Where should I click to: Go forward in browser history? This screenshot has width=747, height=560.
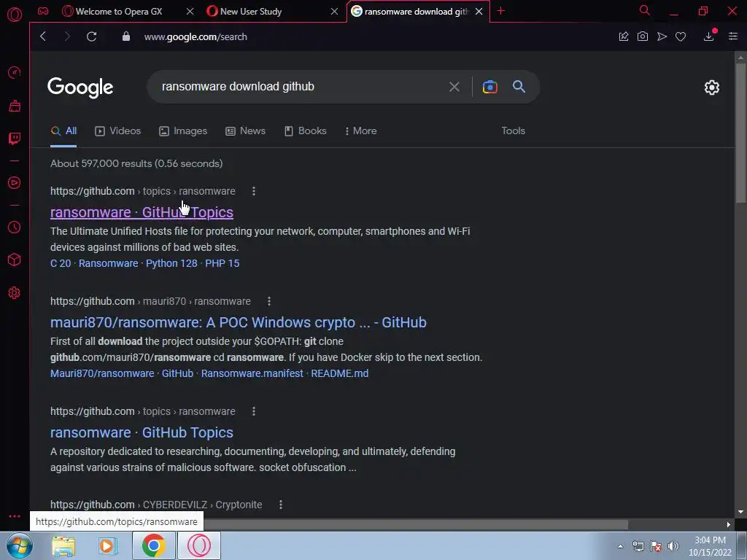67,36
